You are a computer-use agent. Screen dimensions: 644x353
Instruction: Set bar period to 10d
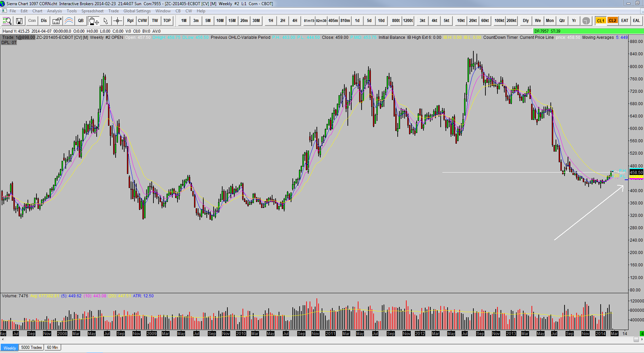click(x=382, y=21)
